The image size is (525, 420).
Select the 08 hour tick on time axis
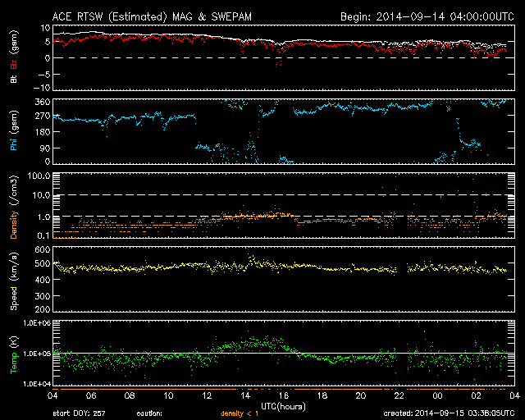130,395
